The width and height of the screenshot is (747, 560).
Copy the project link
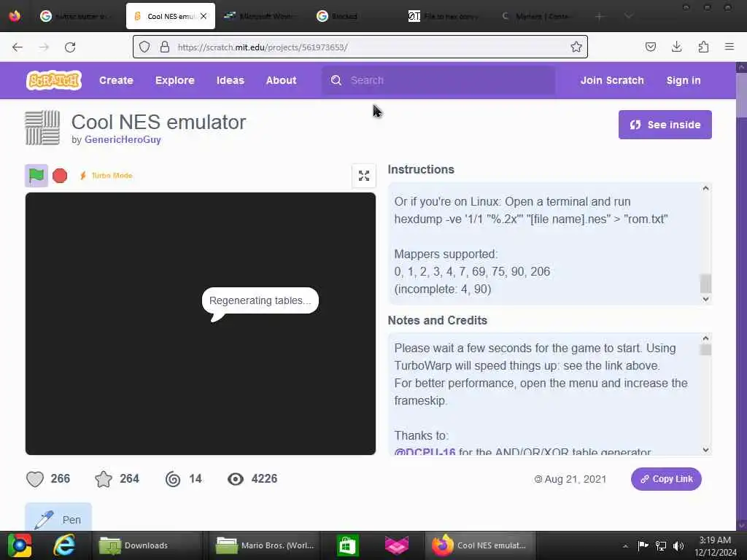click(x=666, y=479)
